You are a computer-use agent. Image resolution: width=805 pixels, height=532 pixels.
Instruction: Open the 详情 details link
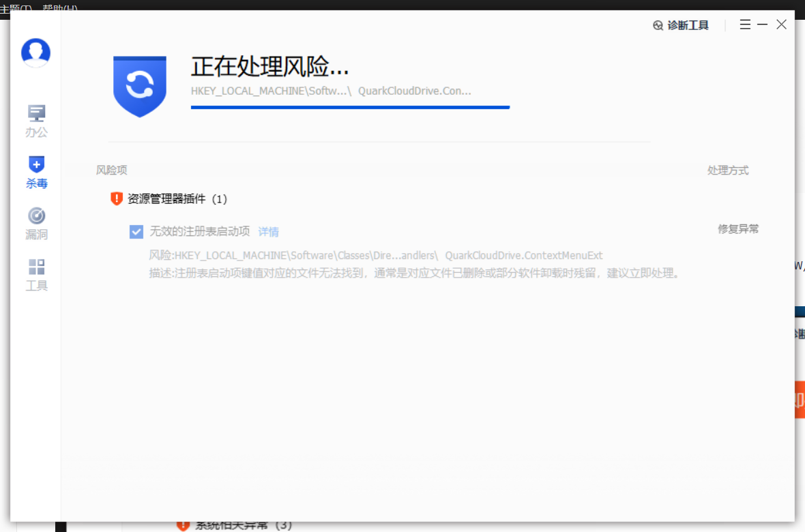pyautogui.click(x=268, y=232)
